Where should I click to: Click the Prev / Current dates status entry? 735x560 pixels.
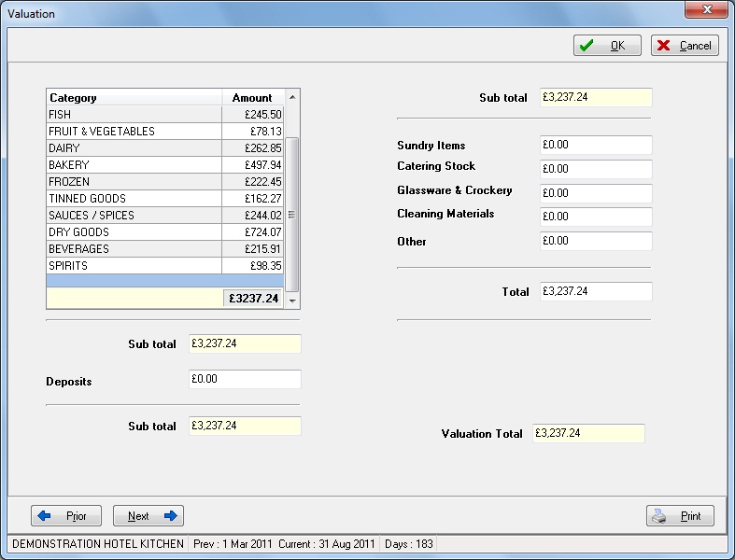tap(284, 543)
